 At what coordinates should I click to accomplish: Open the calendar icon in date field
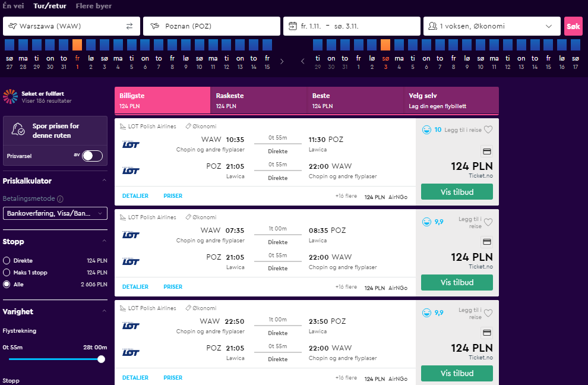tap(293, 26)
